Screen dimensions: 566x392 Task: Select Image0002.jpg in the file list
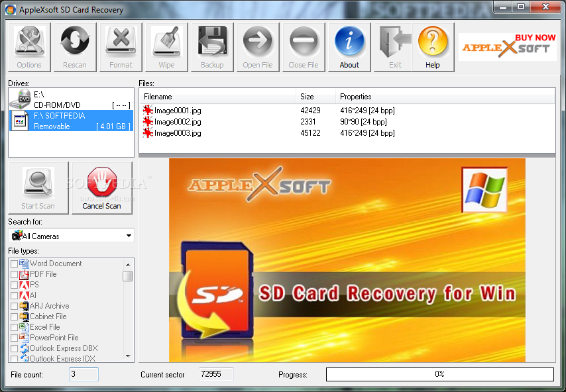178,122
